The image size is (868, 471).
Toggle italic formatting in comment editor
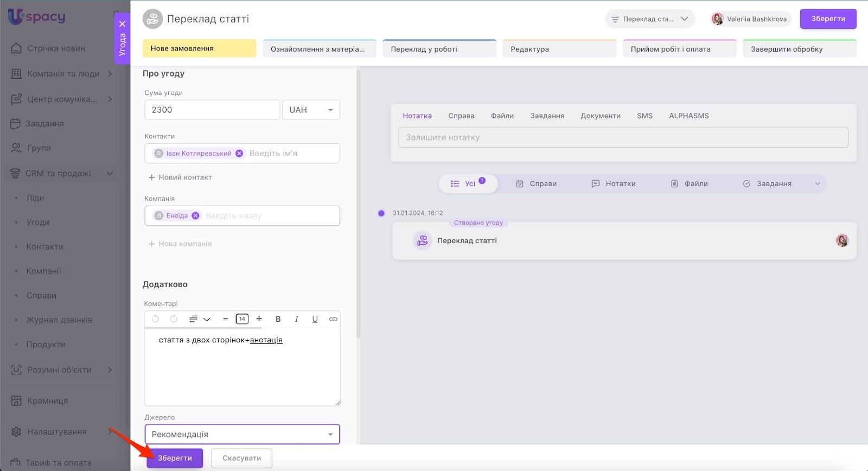[296, 319]
